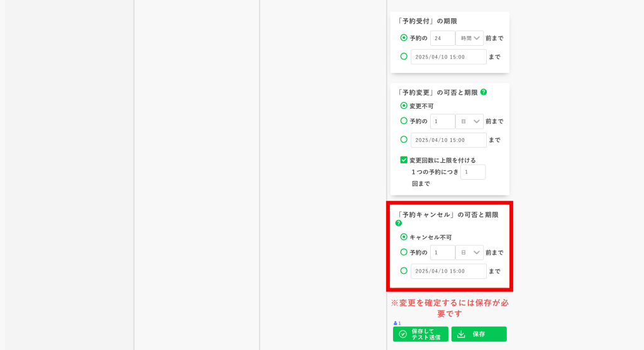Open the 日 unit dropdown in 予約キャンセル
Image resolution: width=644 pixels, height=350 pixels.
[x=469, y=253]
